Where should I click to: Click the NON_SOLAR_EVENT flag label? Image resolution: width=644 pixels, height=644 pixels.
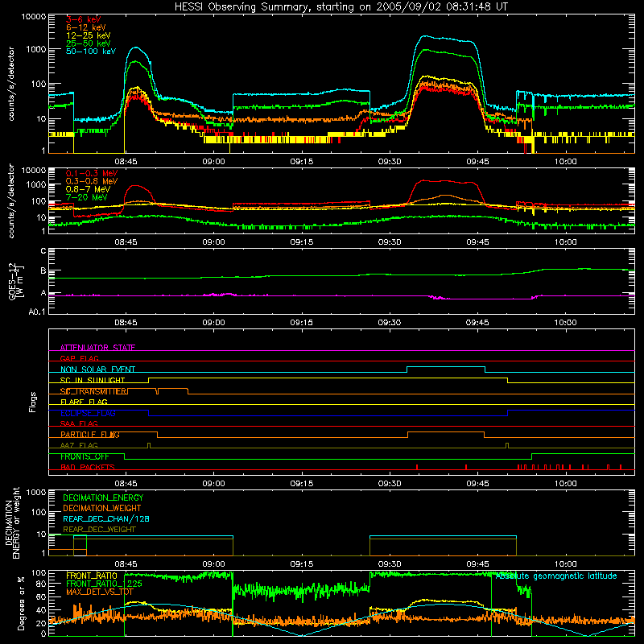coord(97,369)
